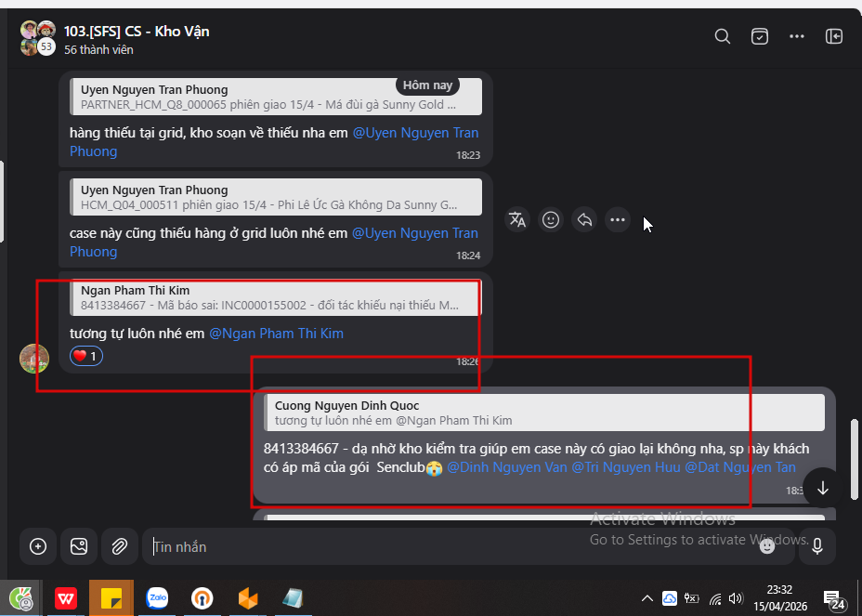Show hidden system tray icons
Image resolution: width=862 pixels, height=616 pixels.
[647, 598]
